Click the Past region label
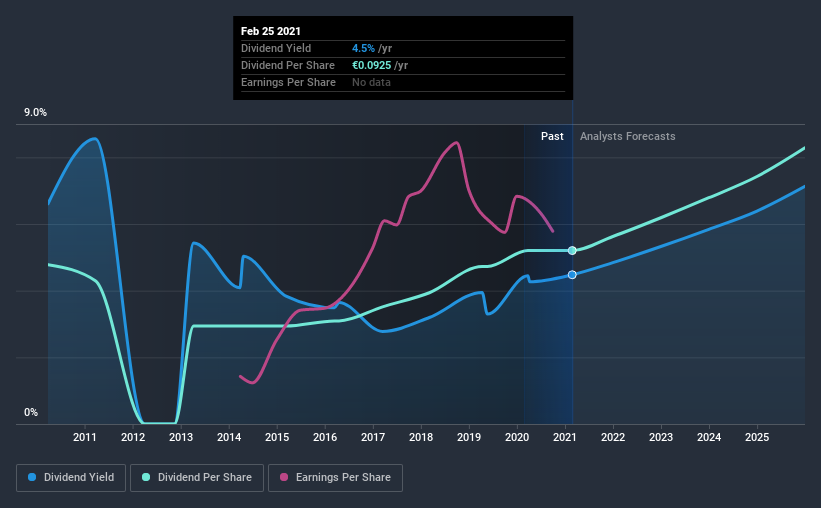Viewport: 821px width, 508px height. 552,136
